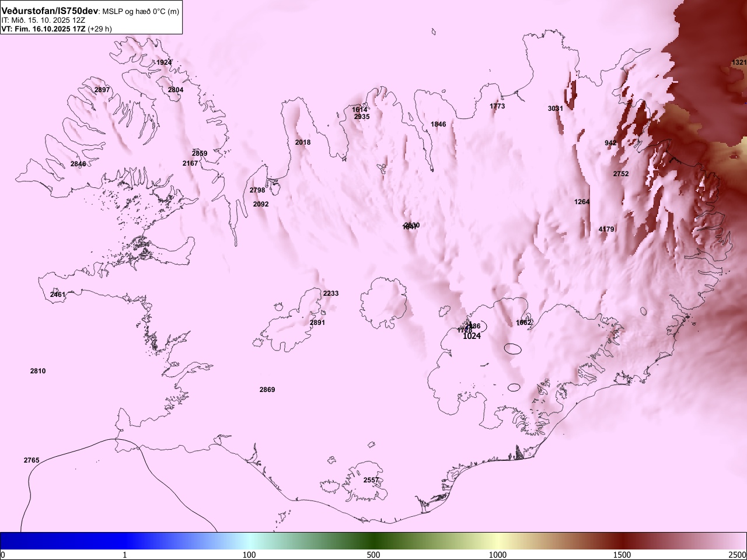Image resolution: width=747 pixels, height=560 pixels.
Task: Click the map value 2846
Action: coord(78,164)
